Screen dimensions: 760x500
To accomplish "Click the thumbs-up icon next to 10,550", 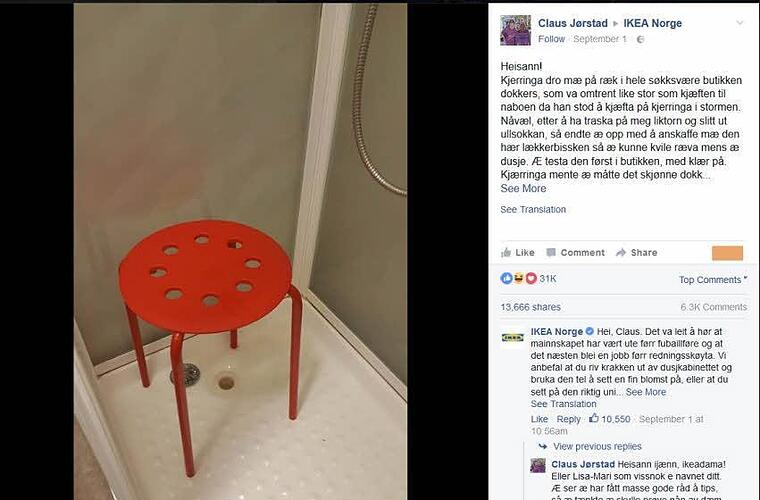I will (594, 418).
